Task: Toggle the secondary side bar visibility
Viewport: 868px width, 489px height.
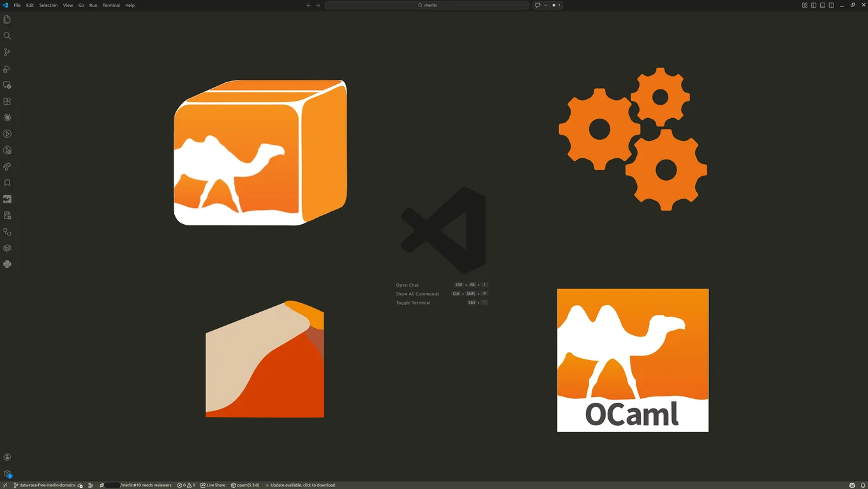Action: 831,5
